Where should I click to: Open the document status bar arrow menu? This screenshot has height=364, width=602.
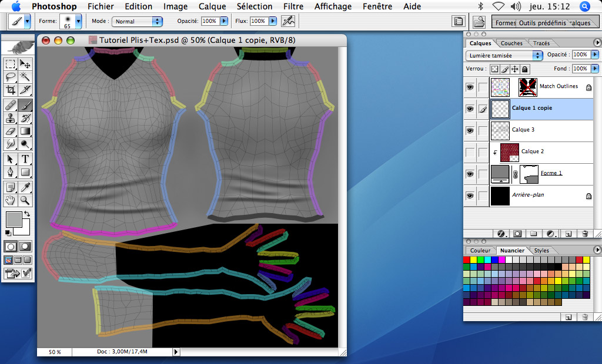click(176, 352)
